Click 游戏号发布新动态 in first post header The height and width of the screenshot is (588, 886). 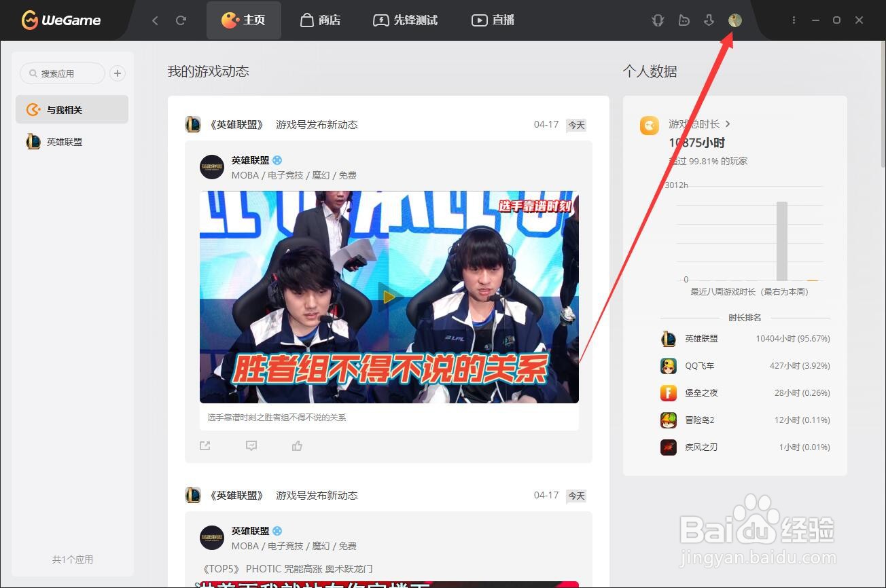[x=317, y=125]
